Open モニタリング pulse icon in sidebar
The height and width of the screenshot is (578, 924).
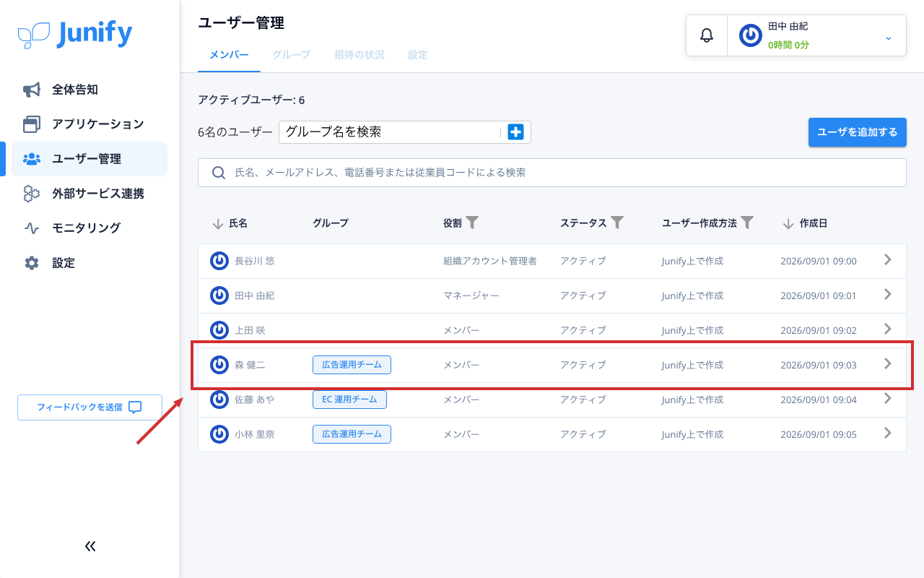[32, 228]
